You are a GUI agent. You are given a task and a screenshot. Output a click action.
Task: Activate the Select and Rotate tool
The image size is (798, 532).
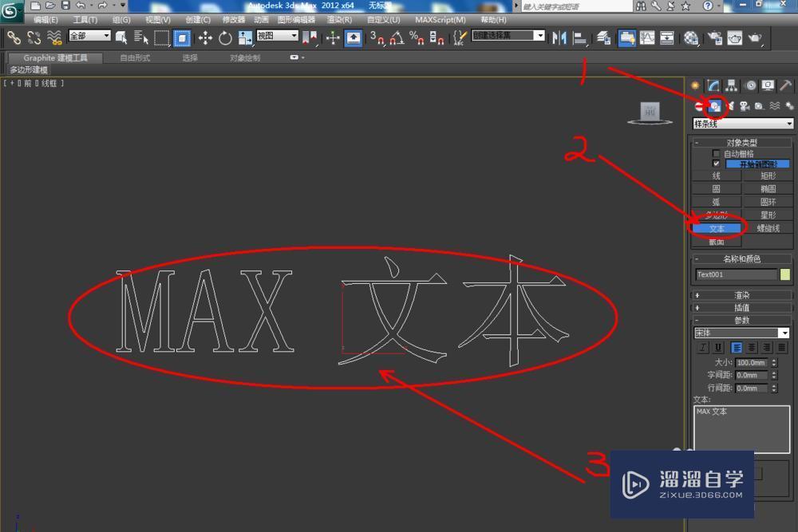(x=223, y=37)
